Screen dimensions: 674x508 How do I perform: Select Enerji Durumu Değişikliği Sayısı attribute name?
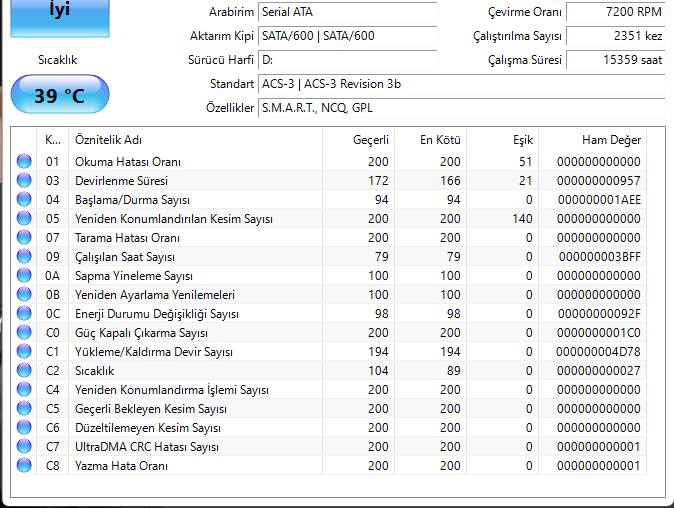(157, 314)
